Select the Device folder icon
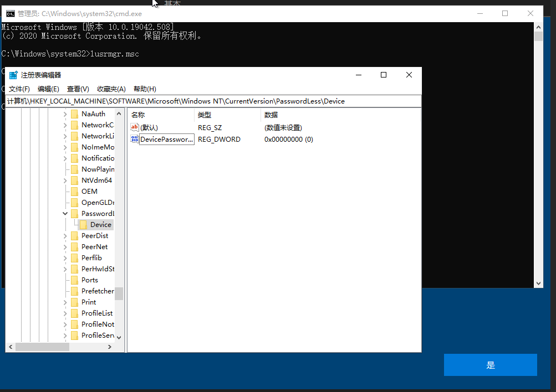556x392 pixels. click(83, 225)
